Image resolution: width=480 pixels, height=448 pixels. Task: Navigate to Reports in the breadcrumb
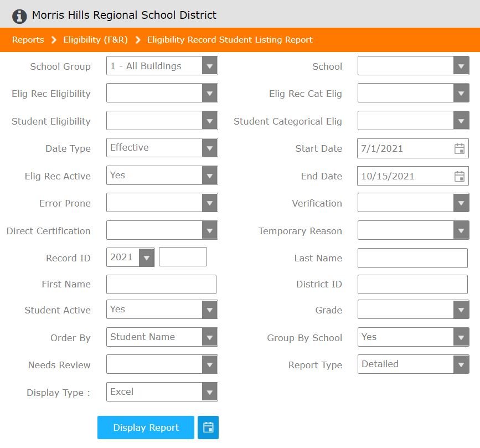(28, 40)
